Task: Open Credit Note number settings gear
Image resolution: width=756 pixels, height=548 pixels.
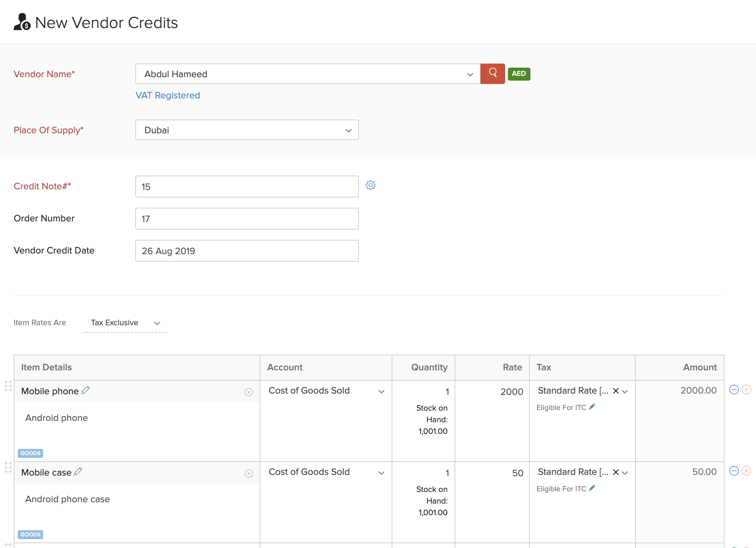Action: [370, 186]
